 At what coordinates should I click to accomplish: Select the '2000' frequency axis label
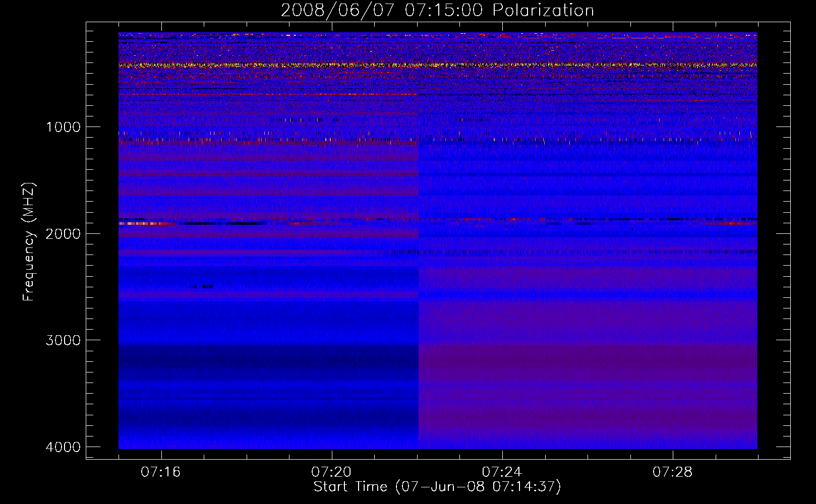[63, 234]
